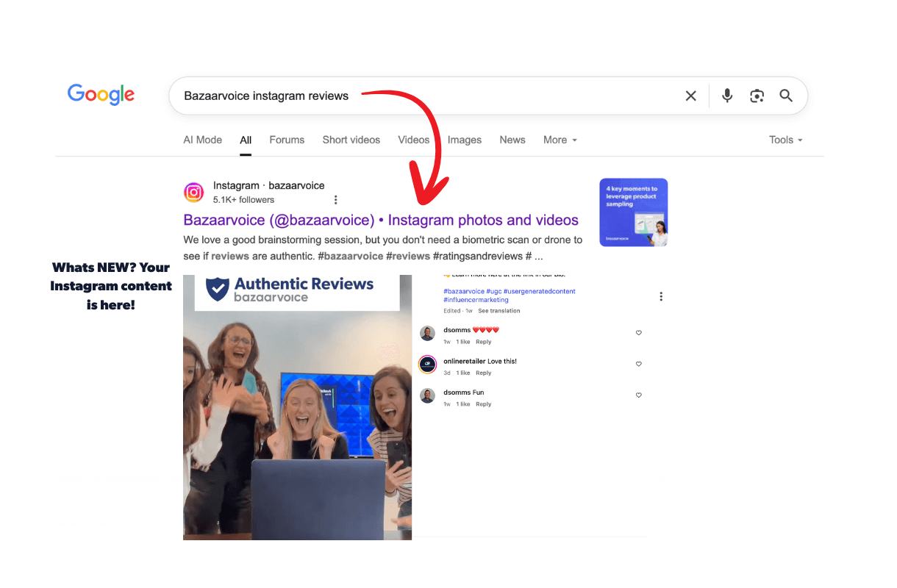The height and width of the screenshot is (588, 897).
Task: Start voice search with the microphone icon
Action: 727,96
